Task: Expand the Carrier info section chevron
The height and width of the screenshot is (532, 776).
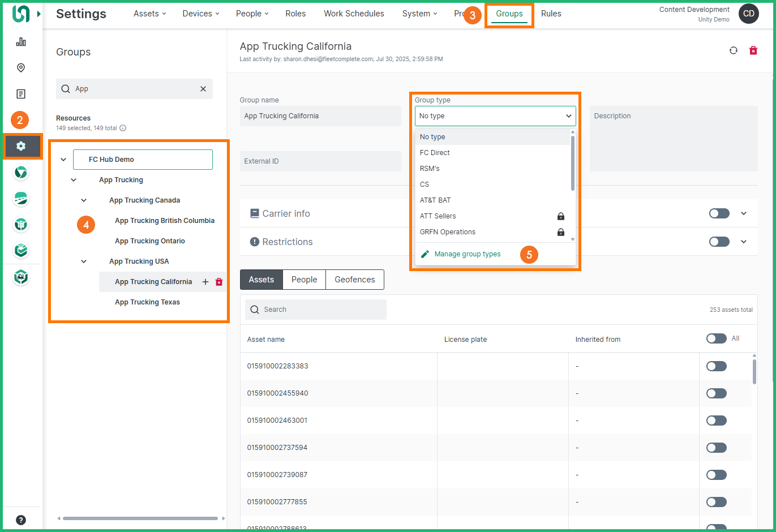Action: pos(744,213)
